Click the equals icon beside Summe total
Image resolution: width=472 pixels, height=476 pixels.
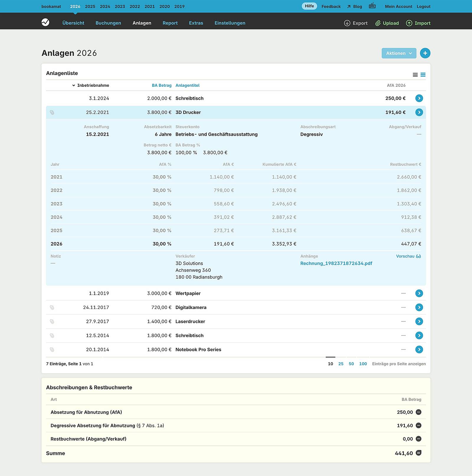tap(418, 453)
